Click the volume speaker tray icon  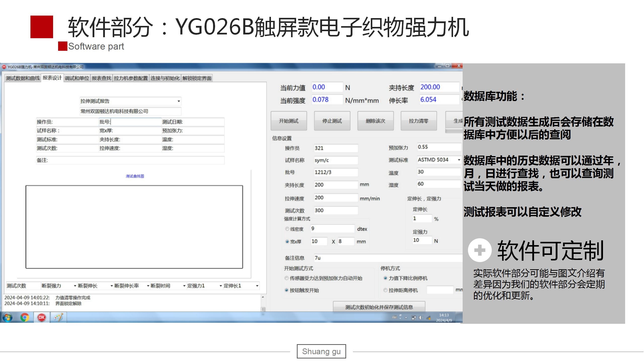click(x=421, y=318)
